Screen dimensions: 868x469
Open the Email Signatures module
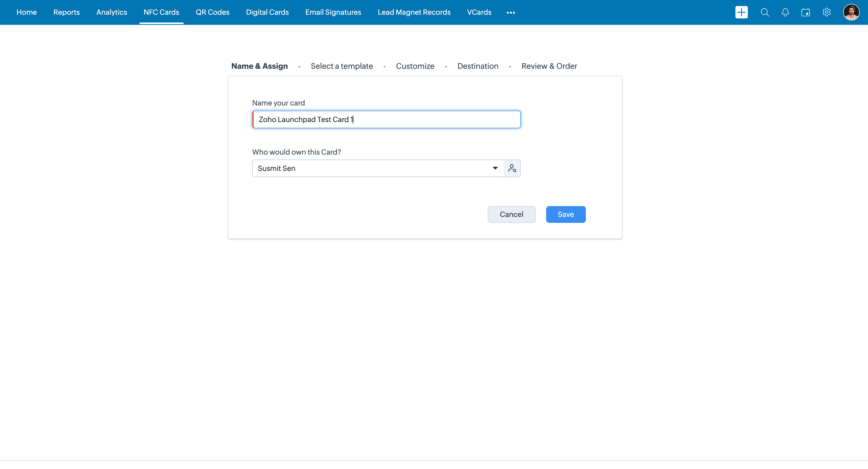coord(333,12)
